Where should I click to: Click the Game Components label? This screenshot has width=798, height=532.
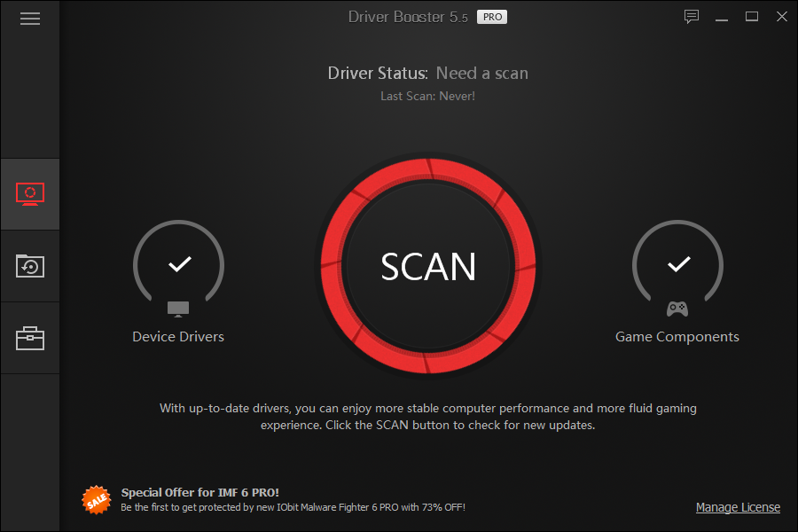[x=677, y=337]
